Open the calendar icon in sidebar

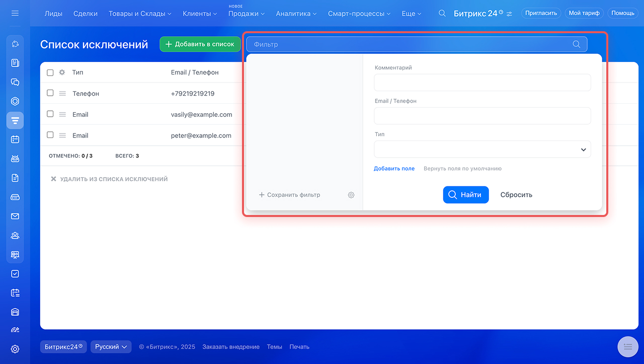tap(15, 139)
